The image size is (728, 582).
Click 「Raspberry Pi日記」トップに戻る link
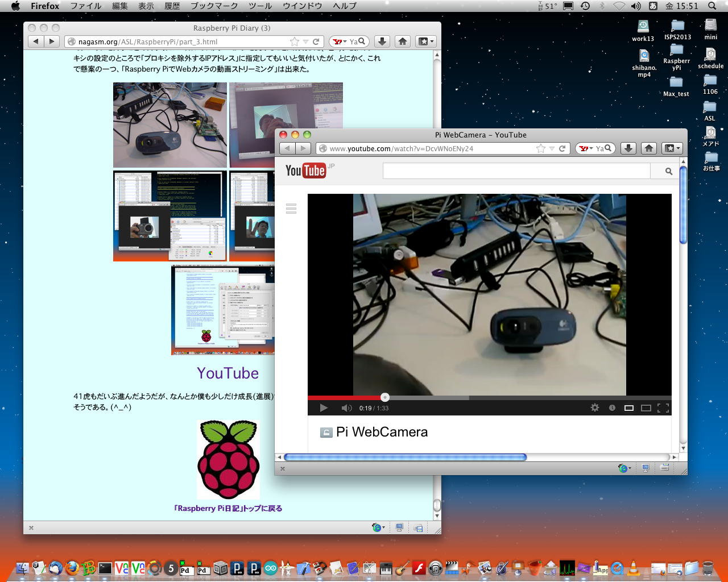pos(228,508)
